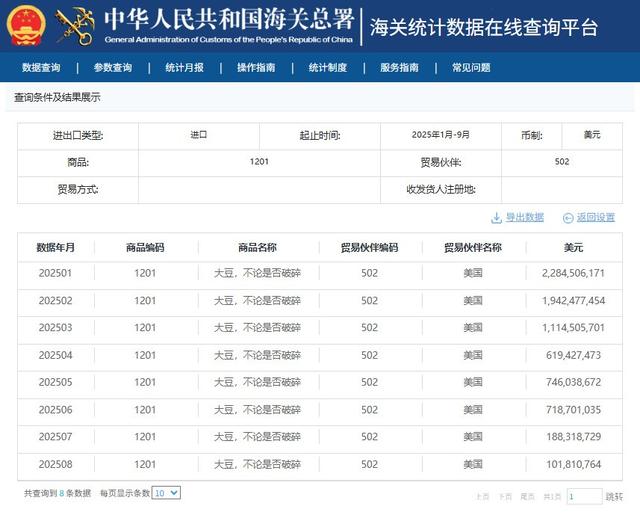Click the value 101,810,764
The width and height of the screenshot is (640, 515).
pyautogui.click(x=573, y=464)
